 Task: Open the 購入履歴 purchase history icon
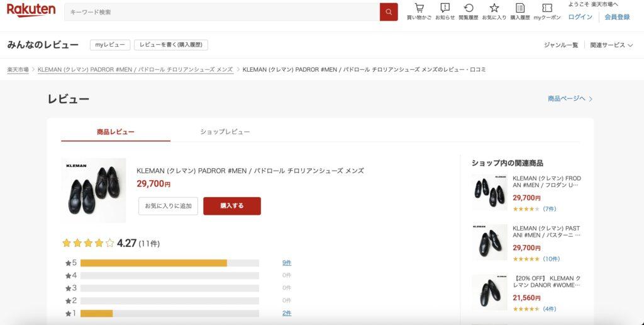tap(520, 8)
